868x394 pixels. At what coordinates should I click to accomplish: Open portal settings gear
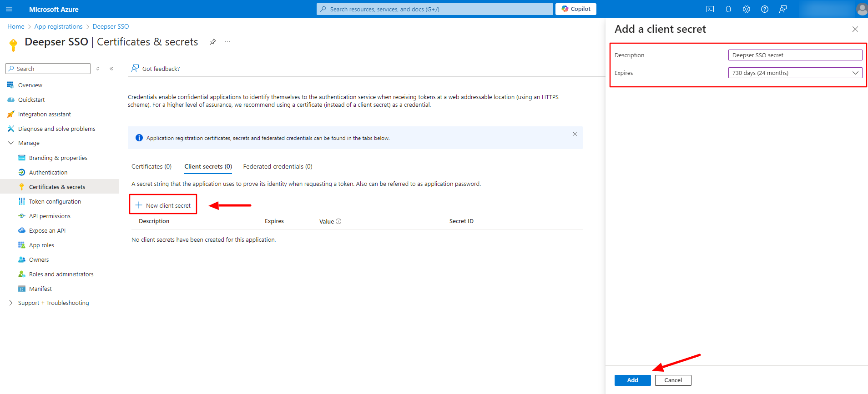747,9
